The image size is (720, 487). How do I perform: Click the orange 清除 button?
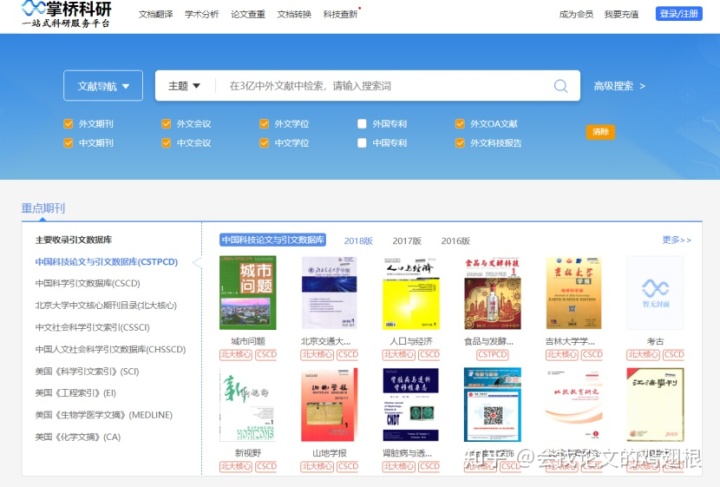click(x=600, y=132)
